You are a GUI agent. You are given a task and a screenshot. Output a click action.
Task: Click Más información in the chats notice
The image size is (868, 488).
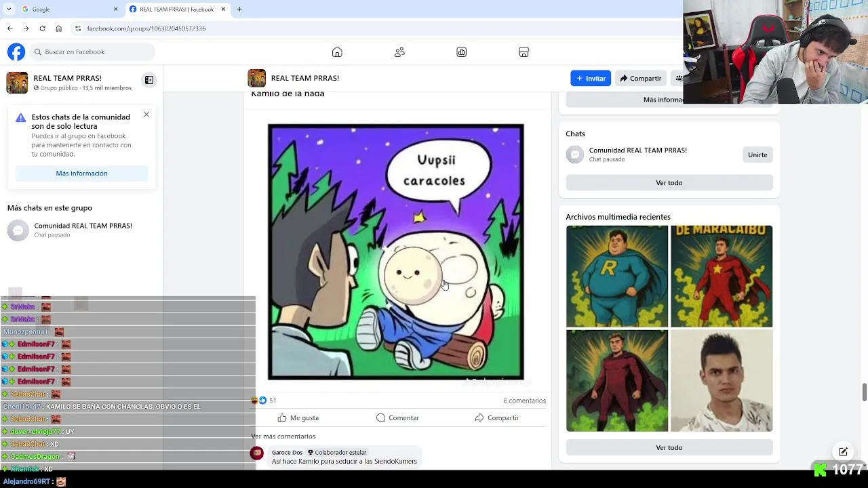click(x=81, y=174)
